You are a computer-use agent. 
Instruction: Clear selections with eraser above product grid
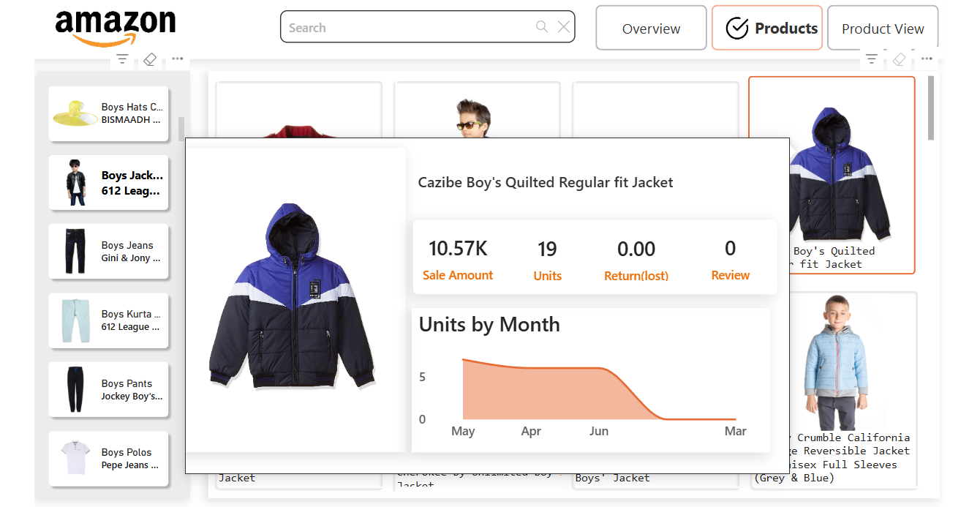(900, 59)
